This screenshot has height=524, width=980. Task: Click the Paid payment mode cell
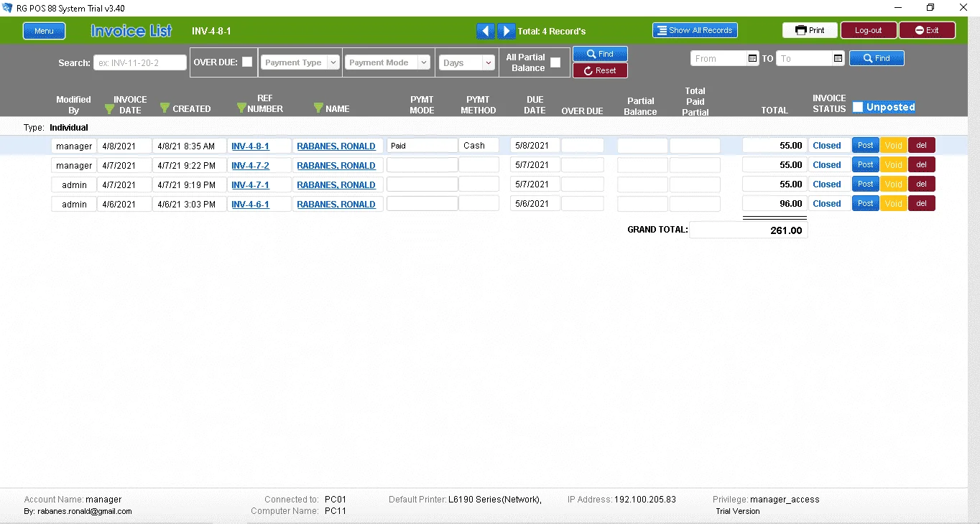coord(422,146)
